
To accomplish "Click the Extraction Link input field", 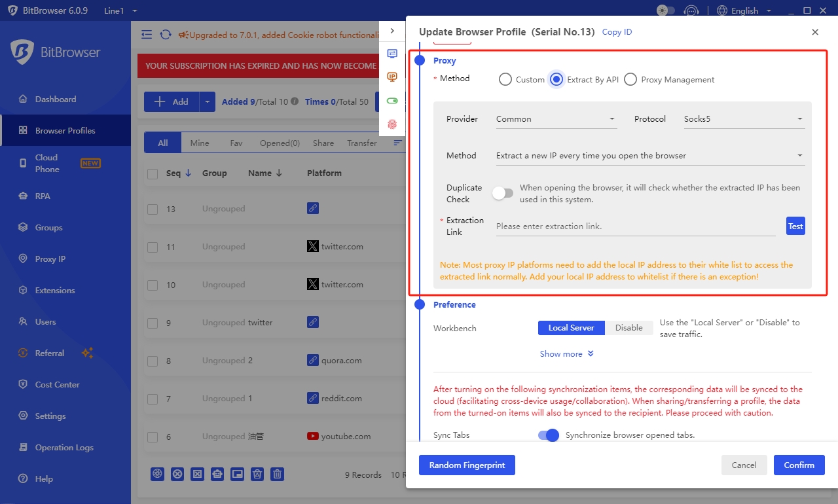I will point(636,226).
